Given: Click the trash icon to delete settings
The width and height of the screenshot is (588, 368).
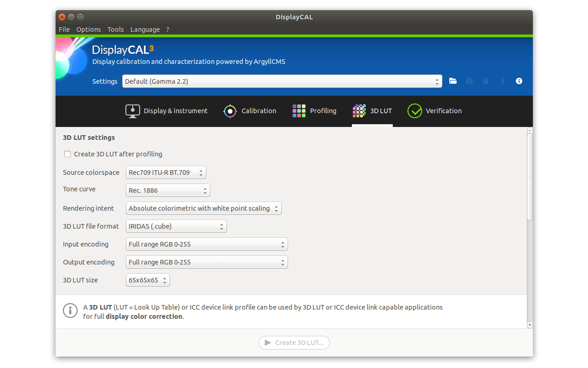Looking at the screenshot, I should tap(486, 80).
